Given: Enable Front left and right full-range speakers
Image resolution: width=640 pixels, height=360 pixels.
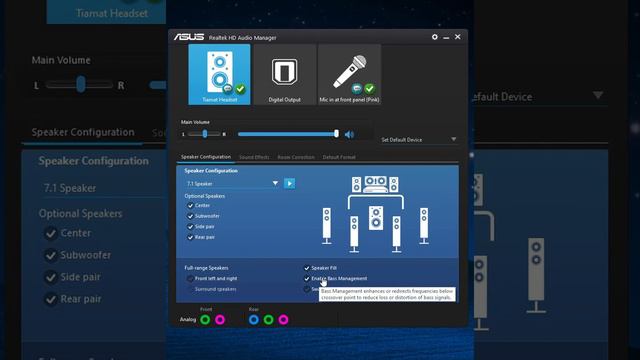Looking at the screenshot, I should [x=190, y=278].
